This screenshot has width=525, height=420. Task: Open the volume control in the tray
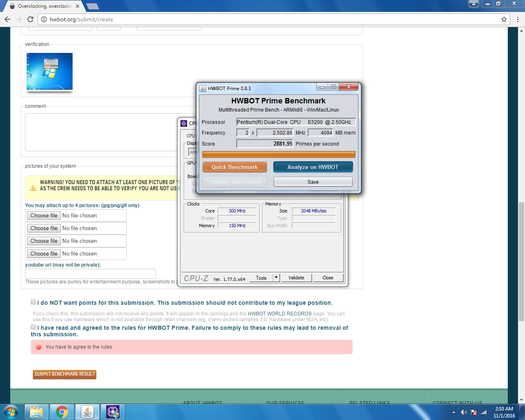click(464, 412)
